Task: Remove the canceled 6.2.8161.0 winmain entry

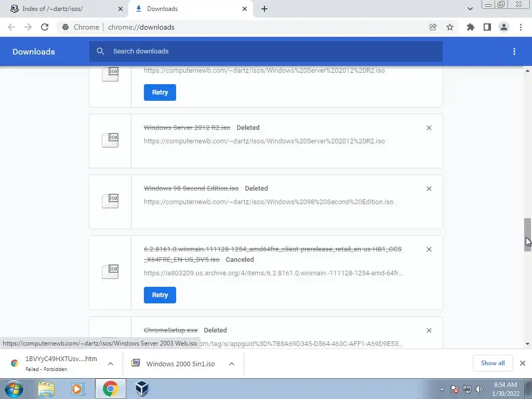Action: coord(429,249)
